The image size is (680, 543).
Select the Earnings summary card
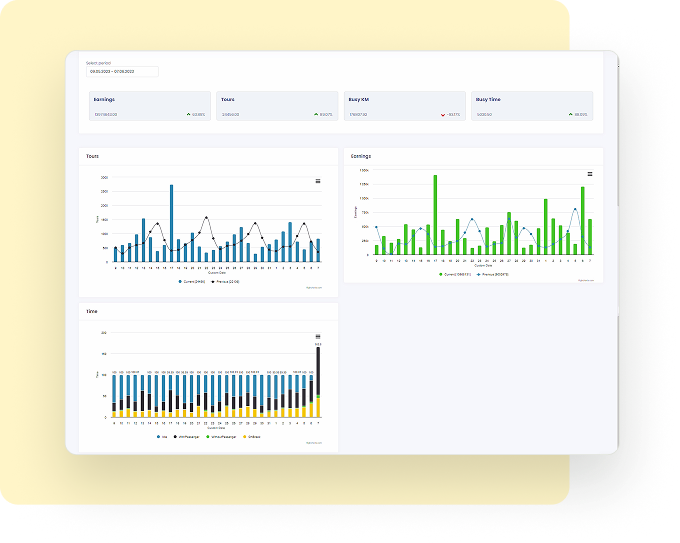[x=150, y=106]
